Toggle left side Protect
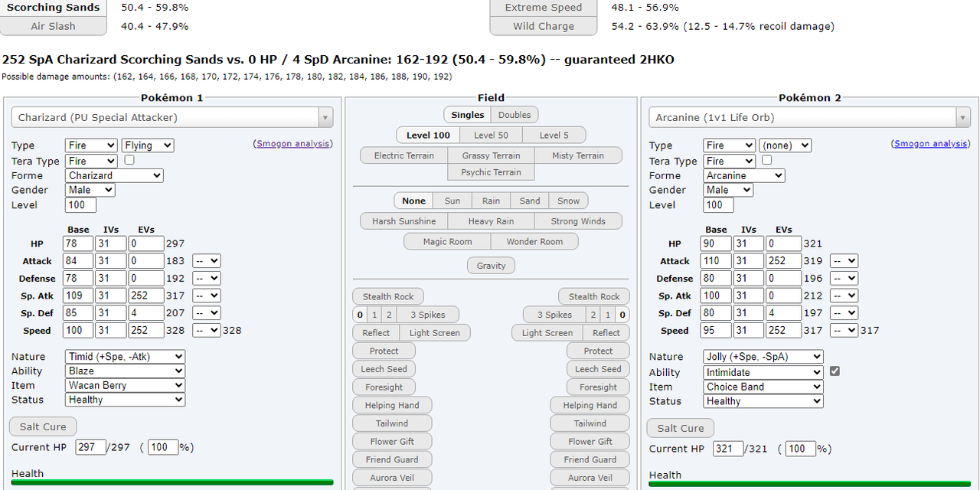This screenshot has height=490, width=980. click(384, 351)
